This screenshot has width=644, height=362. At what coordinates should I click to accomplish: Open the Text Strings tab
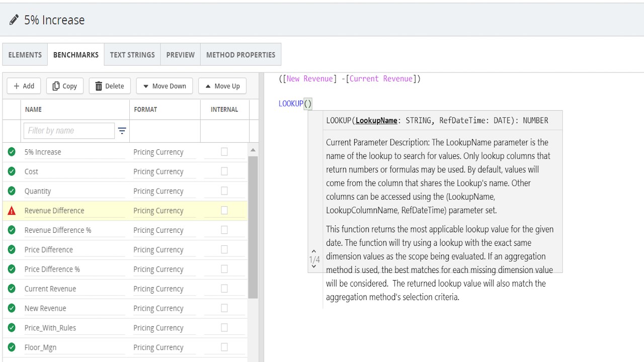pyautogui.click(x=132, y=55)
